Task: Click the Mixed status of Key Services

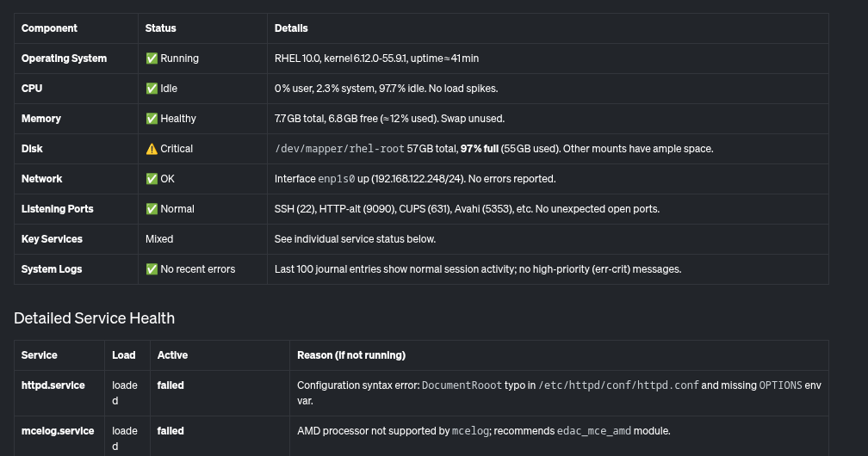Action: [x=159, y=239]
